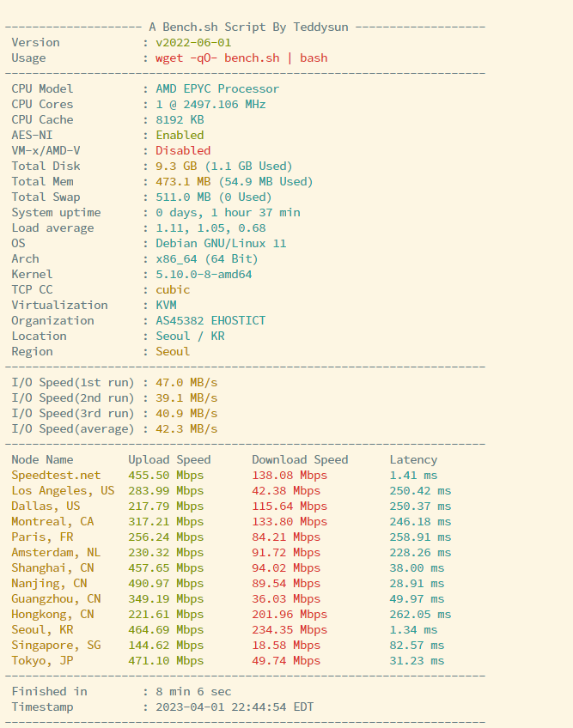
Task: Click the Upload Speed column header
Action: click(169, 460)
